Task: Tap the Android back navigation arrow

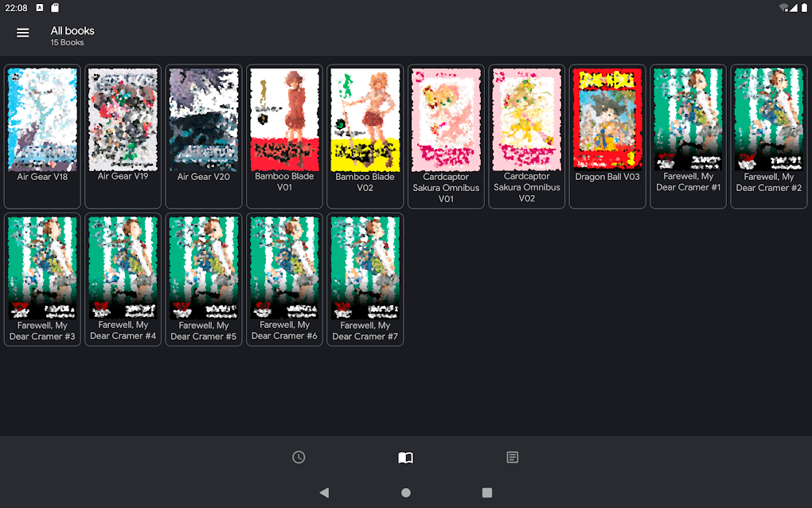Action: tap(324, 492)
